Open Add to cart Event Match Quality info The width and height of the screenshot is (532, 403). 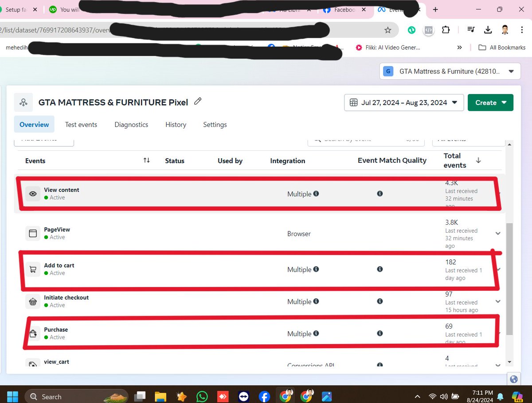click(380, 269)
